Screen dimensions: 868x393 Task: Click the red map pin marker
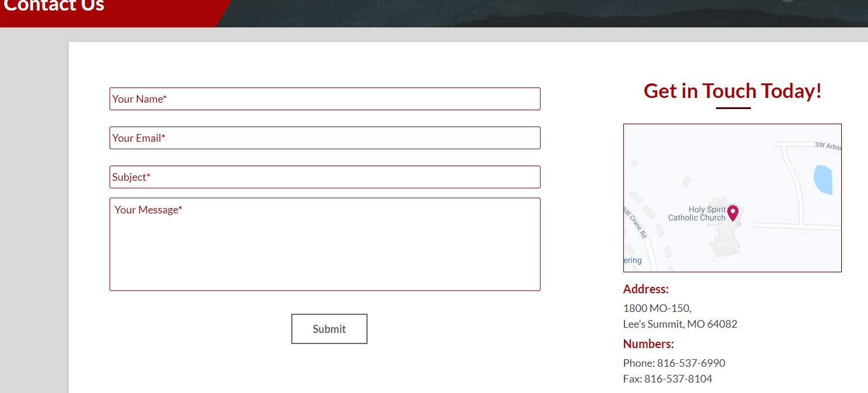pyautogui.click(x=733, y=212)
